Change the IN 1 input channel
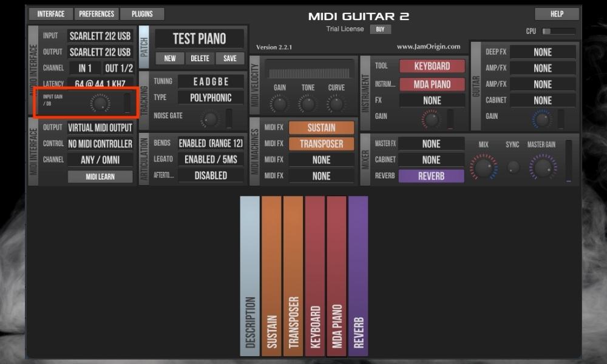607x364 pixels. (85, 69)
